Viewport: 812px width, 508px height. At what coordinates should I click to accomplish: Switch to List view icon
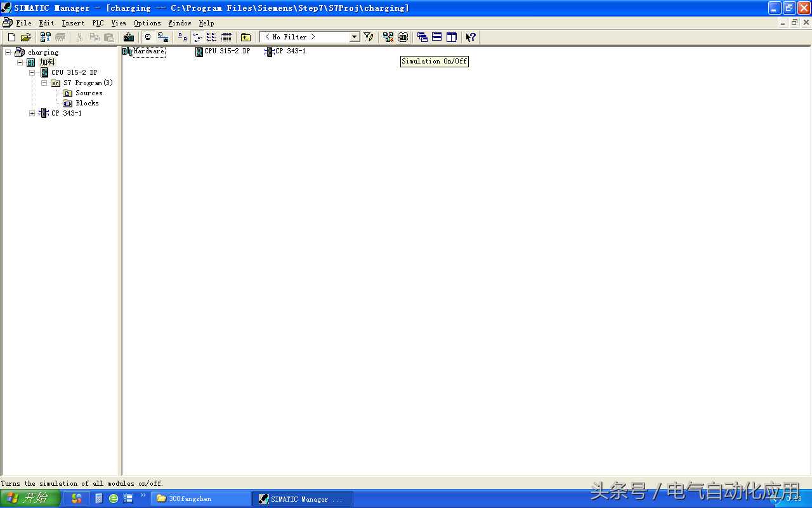[x=212, y=37]
